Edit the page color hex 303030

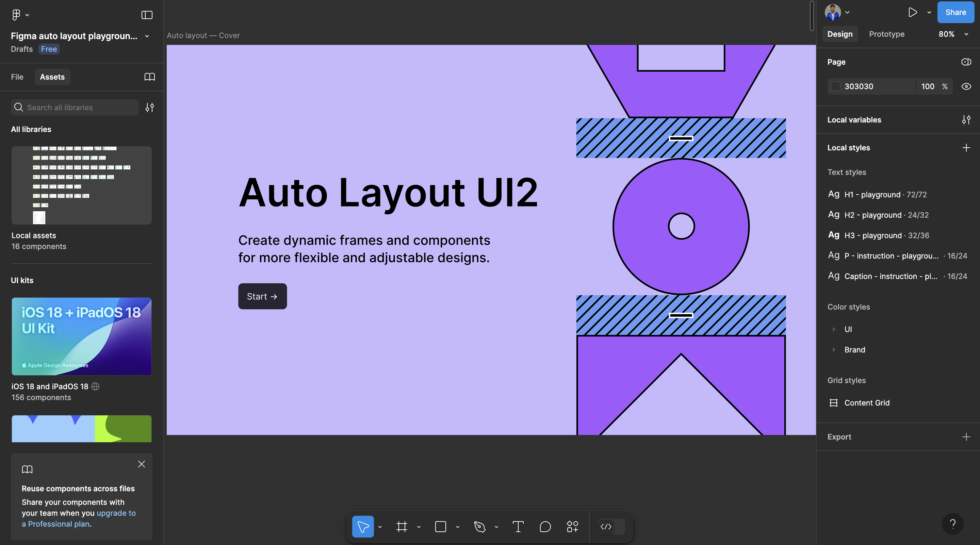click(859, 86)
